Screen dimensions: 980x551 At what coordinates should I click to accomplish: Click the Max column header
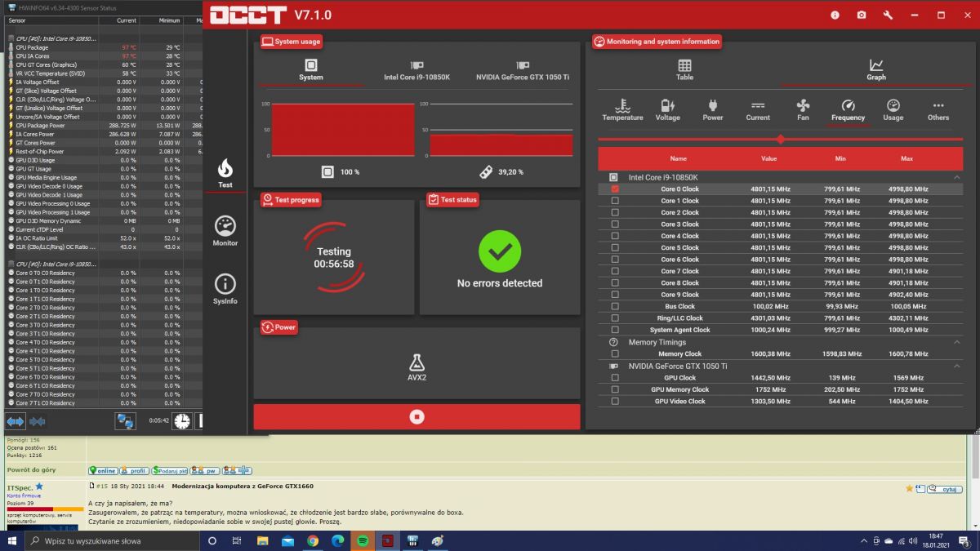906,158
